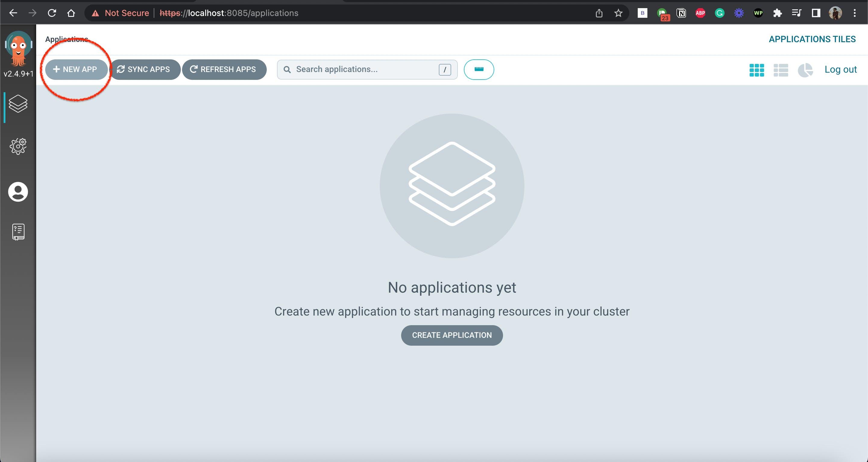Image resolution: width=868 pixels, height=462 pixels.
Task: Open browser Extensions puzzle icon
Action: click(x=777, y=13)
